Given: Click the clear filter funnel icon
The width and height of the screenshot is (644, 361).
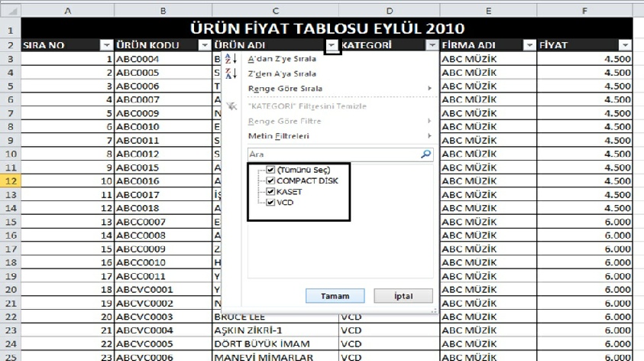Looking at the screenshot, I should (x=233, y=106).
